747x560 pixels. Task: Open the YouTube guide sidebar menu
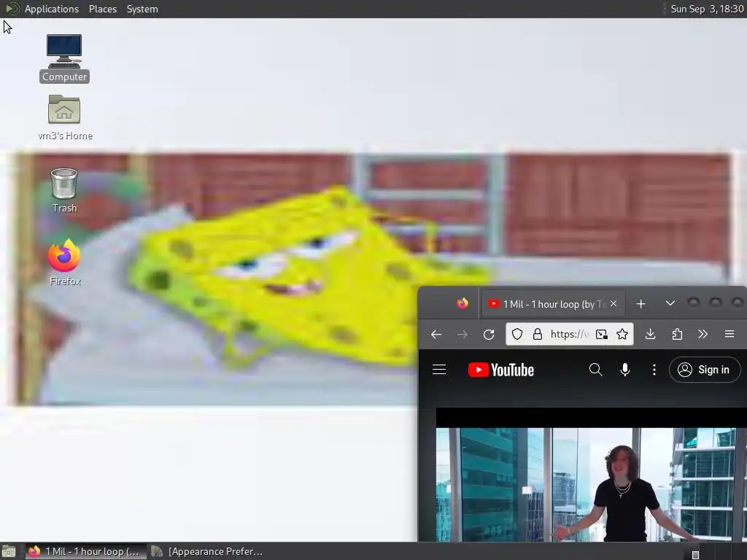point(439,370)
